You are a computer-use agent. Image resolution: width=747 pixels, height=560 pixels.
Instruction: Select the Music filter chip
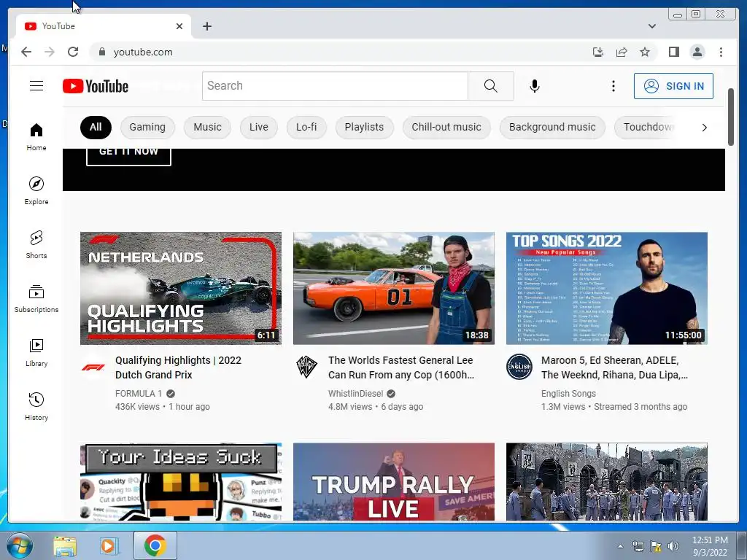click(207, 127)
